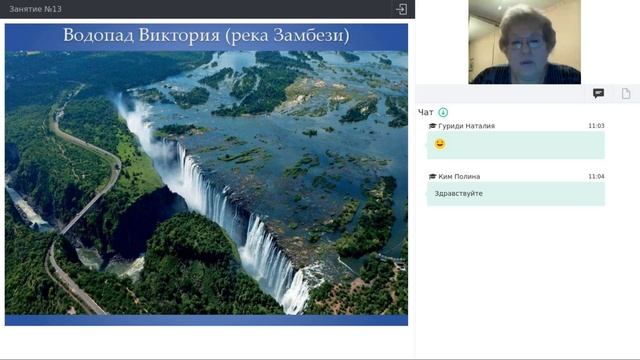Click the Здравствуйте chat message
640x360 pixels.
click(x=516, y=193)
